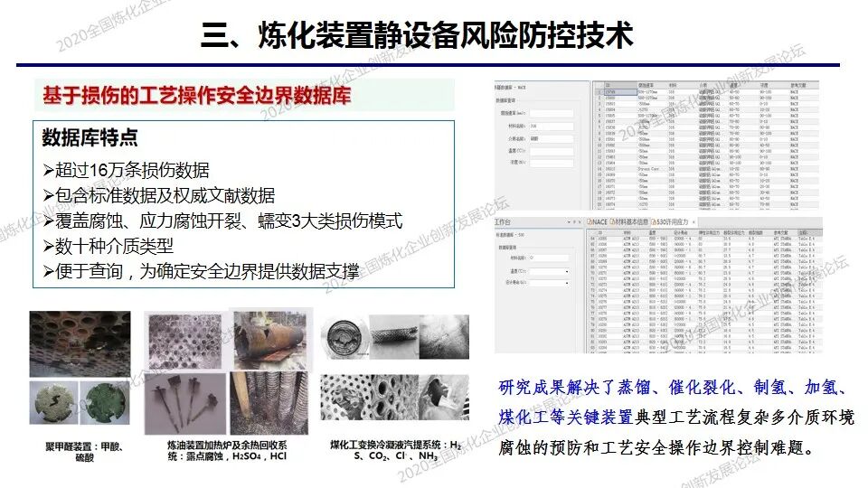Image resolution: width=868 pixels, height=488 pixels.
Task: Click the cracked grey disc photo
Action: [54, 403]
